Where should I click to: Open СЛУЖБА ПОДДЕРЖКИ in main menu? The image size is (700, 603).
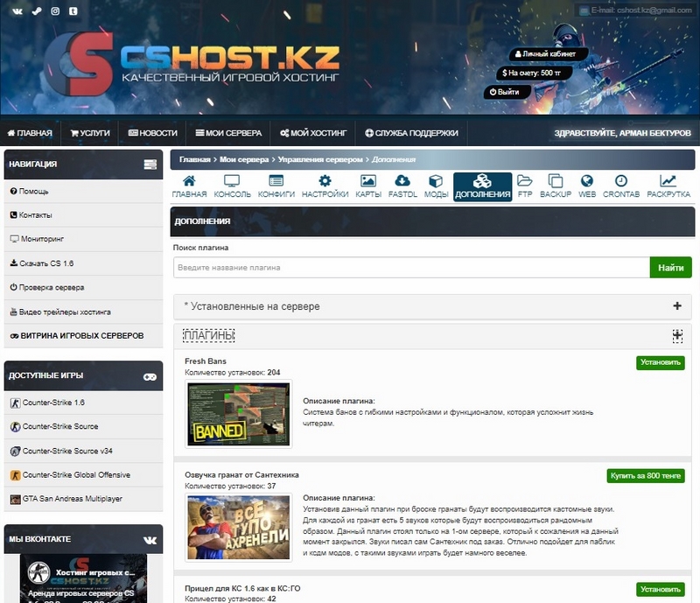click(411, 133)
